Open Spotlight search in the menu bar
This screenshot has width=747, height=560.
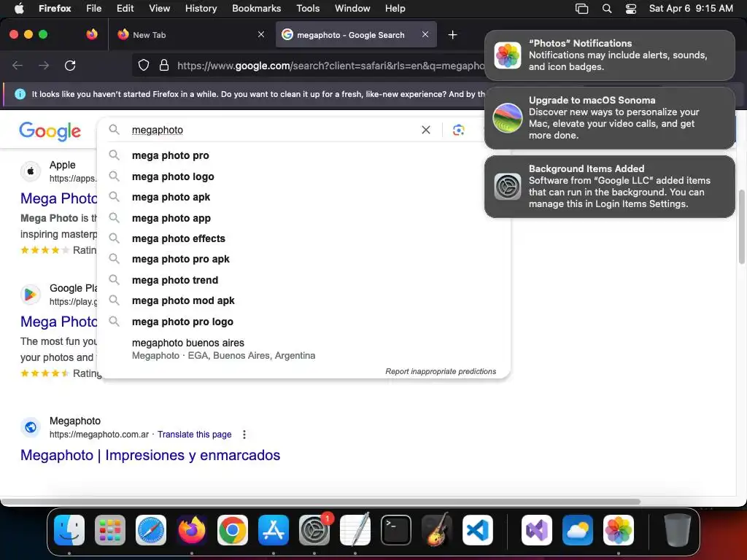(x=607, y=8)
